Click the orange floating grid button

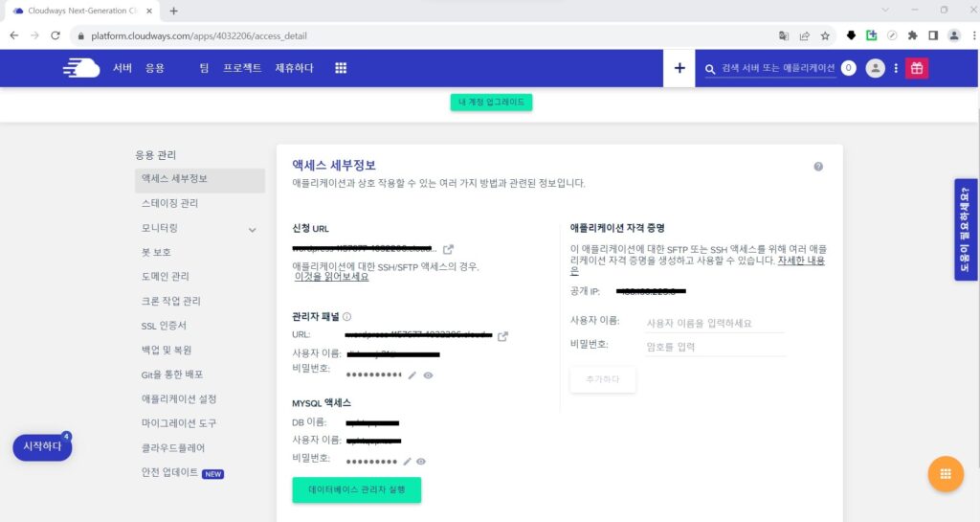[946, 474]
